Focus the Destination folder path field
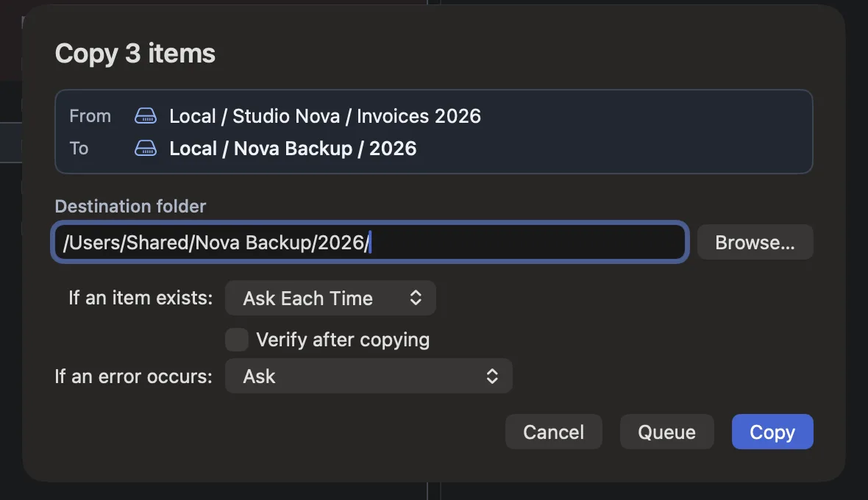Screen dimensions: 868x500 tap(370, 242)
